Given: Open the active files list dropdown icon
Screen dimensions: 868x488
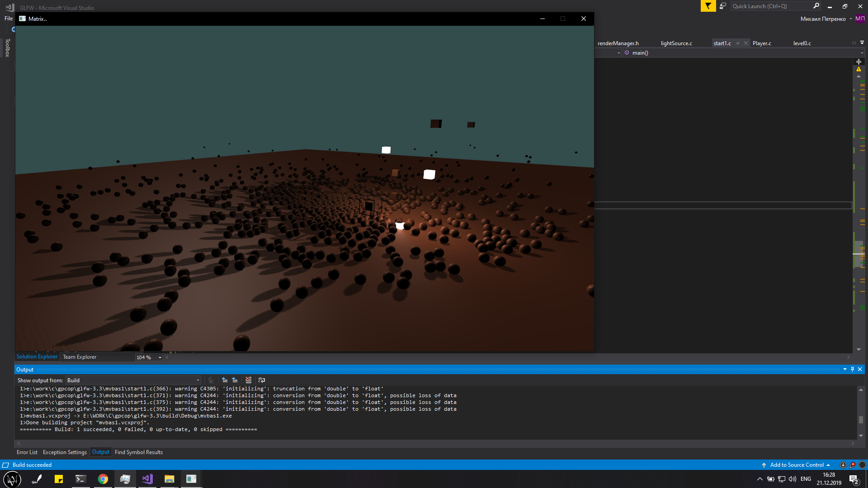Looking at the screenshot, I should click(x=862, y=42).
